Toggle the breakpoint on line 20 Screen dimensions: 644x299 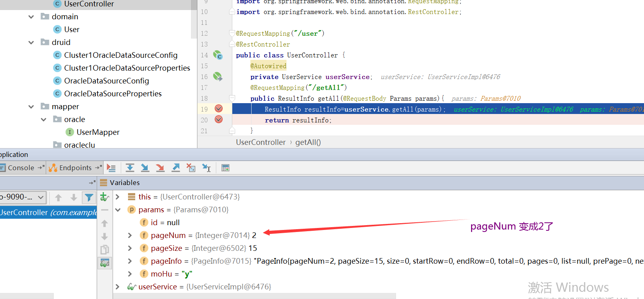click(219, 119)
